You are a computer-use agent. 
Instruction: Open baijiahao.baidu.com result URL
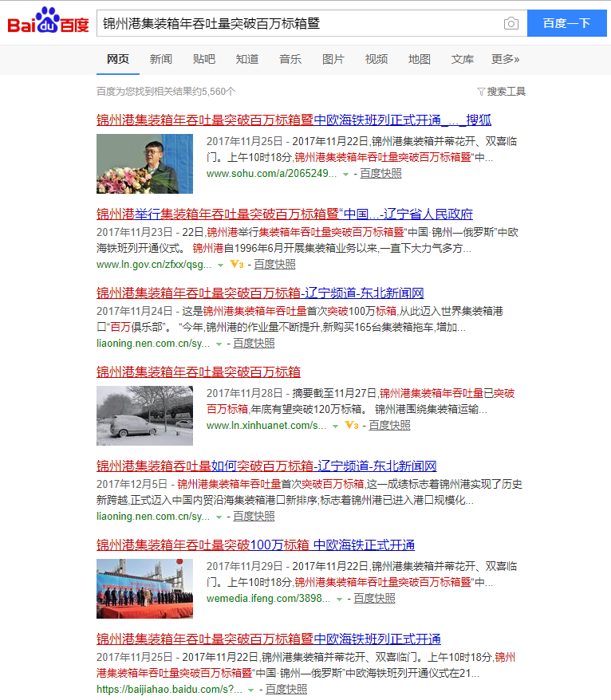point(170,690)
